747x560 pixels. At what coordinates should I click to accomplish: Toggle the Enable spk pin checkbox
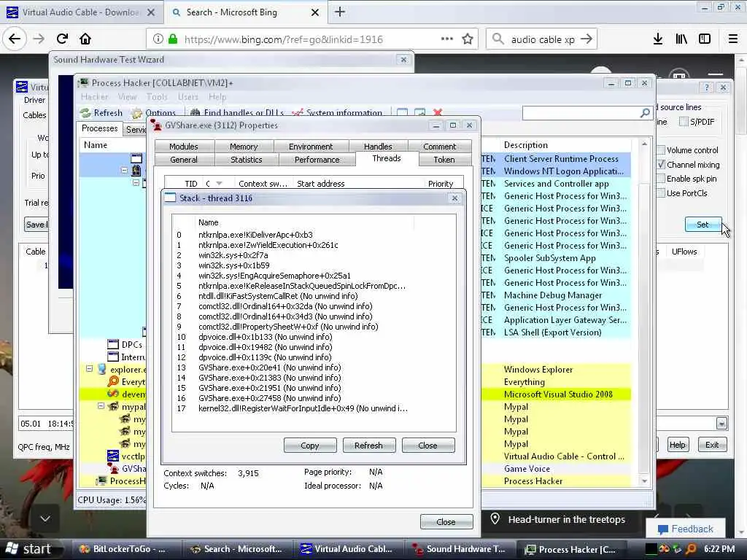pyautogui.click(x=661, y=179)
